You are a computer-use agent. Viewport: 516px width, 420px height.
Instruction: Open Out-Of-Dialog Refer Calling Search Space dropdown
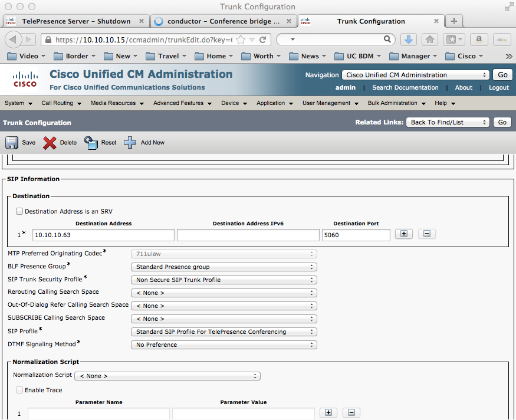pyautogui.click(x=224, y=306)
